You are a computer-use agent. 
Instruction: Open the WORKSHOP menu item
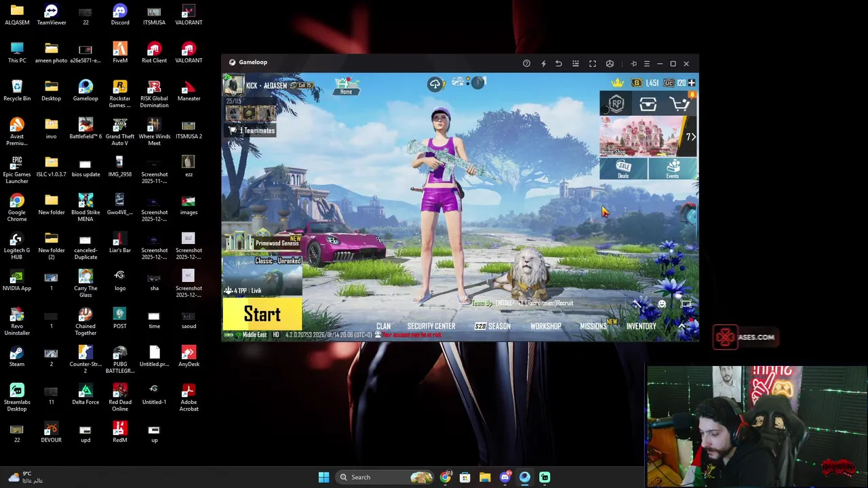tap(546, 327)
